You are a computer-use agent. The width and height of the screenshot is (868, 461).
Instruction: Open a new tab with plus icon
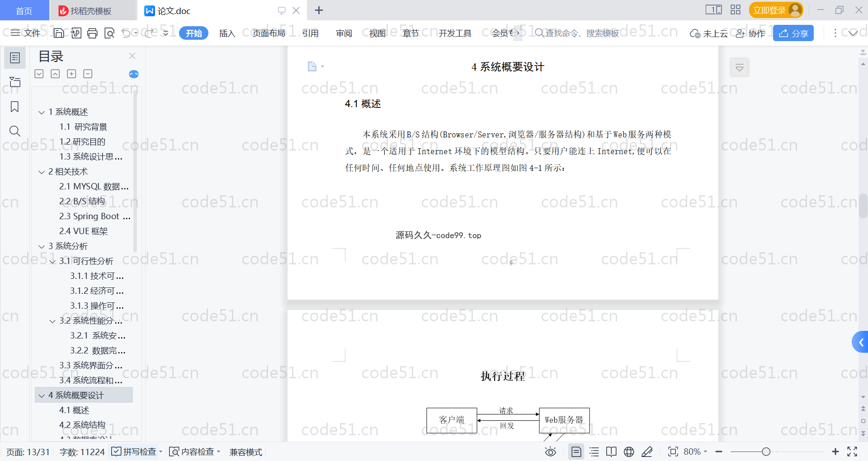point(319,10)
